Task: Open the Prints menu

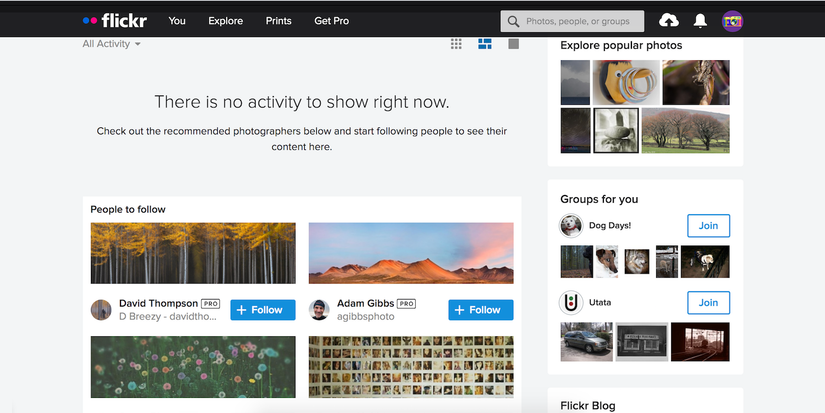Action: pos(278,21)
